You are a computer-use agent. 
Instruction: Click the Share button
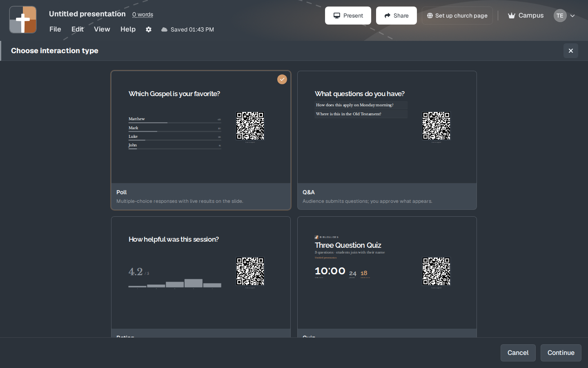pyautogui.click(x=396, y=16)
